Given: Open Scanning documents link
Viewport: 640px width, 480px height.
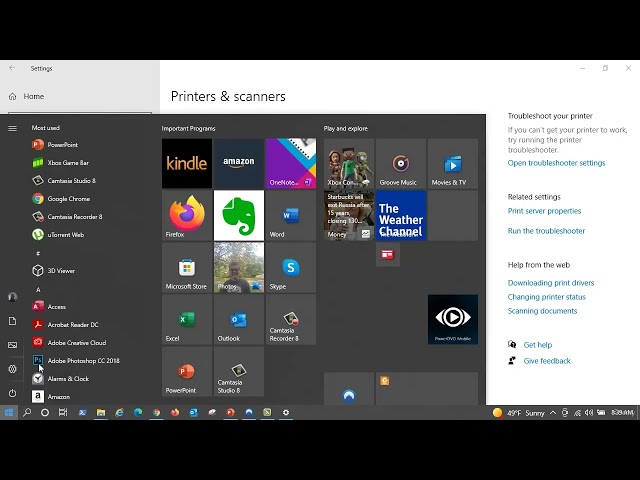Looking at the screenshot, I should pos(542,311).
